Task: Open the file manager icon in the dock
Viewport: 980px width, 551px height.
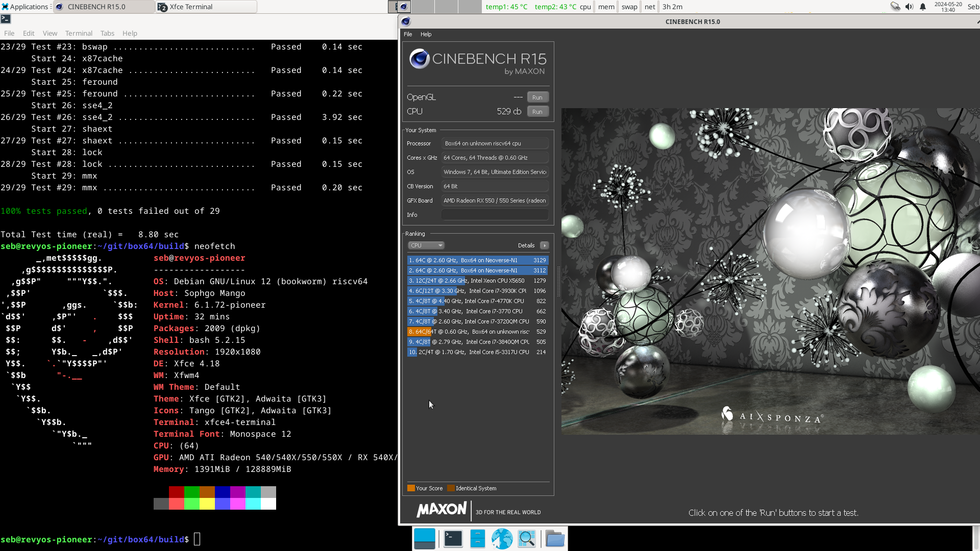Action: pos(477,538)
